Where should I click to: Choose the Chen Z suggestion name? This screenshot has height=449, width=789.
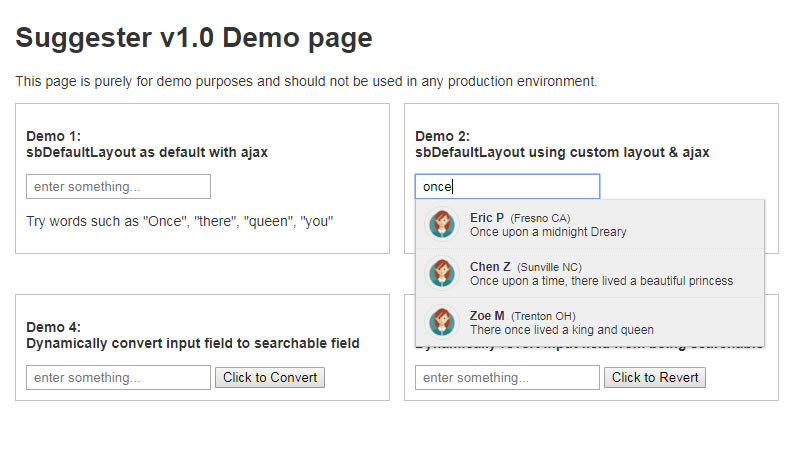point(490,267)
